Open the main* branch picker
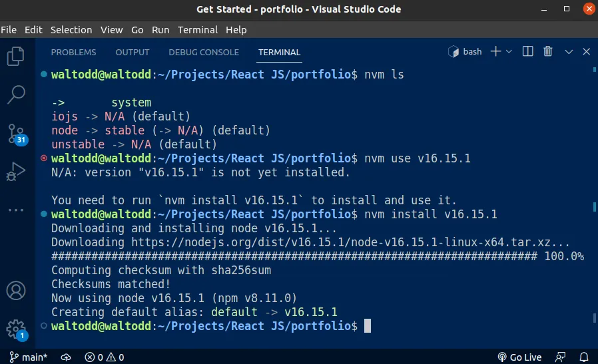Image resolution: width=598 pixels, height=364 pixels. pos(27,357)
